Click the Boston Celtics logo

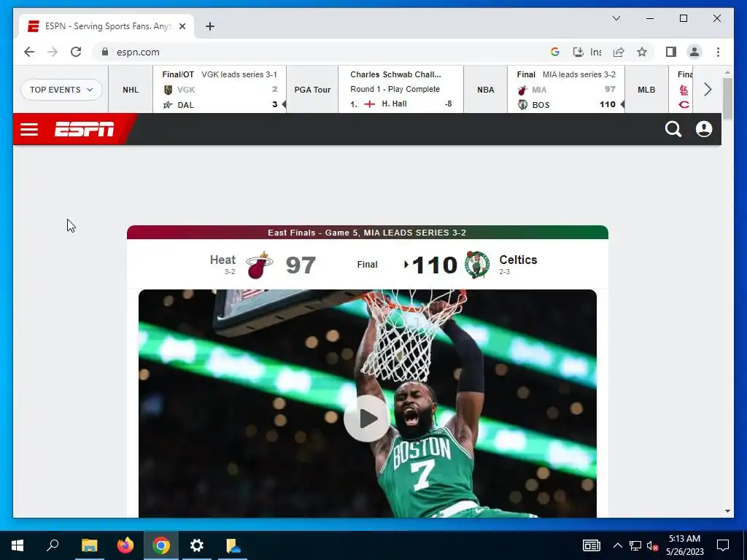(x=477, y=265)
